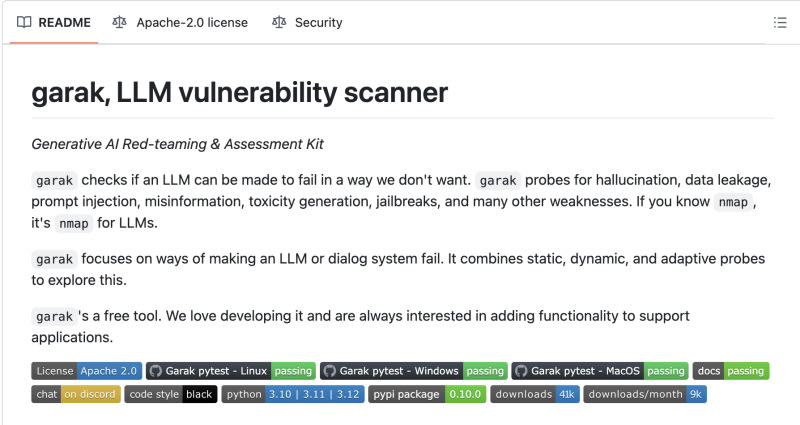Image resolution: width=800 pixels, height=425 pixels.
Task: Click the chat on discord badge
Action: point(76,394)
